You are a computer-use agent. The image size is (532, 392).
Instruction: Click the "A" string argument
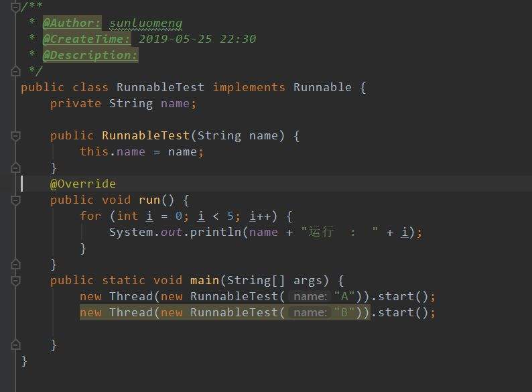pyautogui.click(x=344, y=296)
